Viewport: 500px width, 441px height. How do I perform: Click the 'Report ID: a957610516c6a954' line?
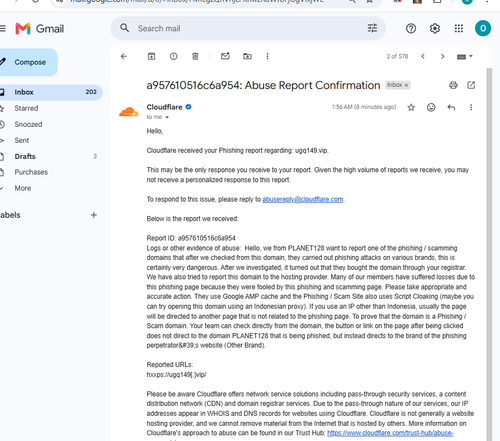point(191,238)
